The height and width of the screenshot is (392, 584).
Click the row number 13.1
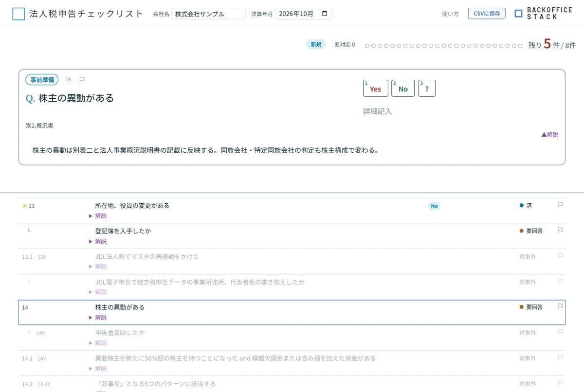[27, 257]
